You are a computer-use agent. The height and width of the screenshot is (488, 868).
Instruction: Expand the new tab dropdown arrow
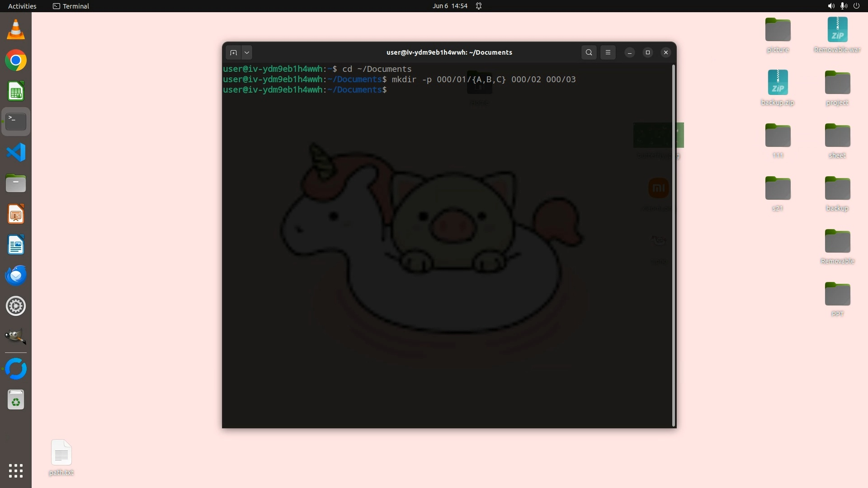(247, 52)
